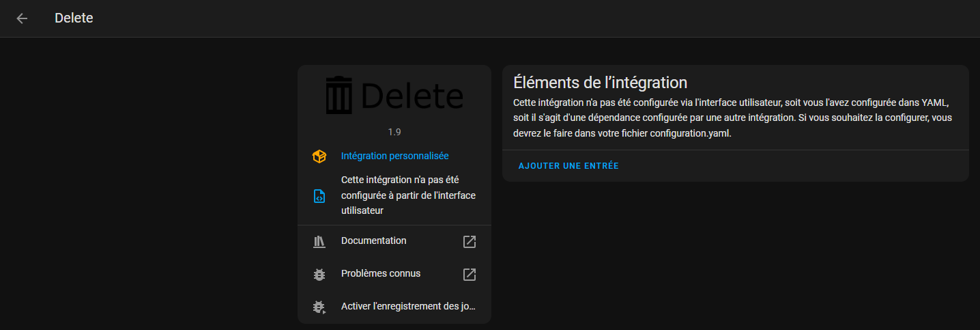The height and width of the screenshot is (330, 980).
Task: Click the Problèmes connus bug icon
Action: (319, 274)
